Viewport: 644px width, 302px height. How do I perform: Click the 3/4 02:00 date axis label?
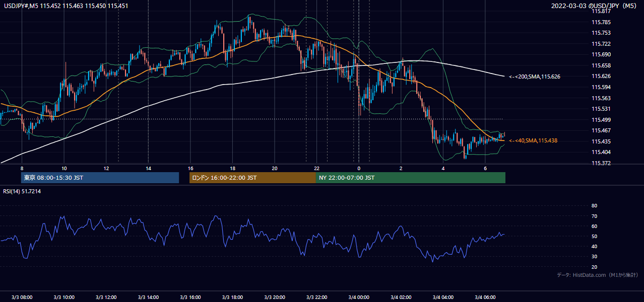coord(401,297)
